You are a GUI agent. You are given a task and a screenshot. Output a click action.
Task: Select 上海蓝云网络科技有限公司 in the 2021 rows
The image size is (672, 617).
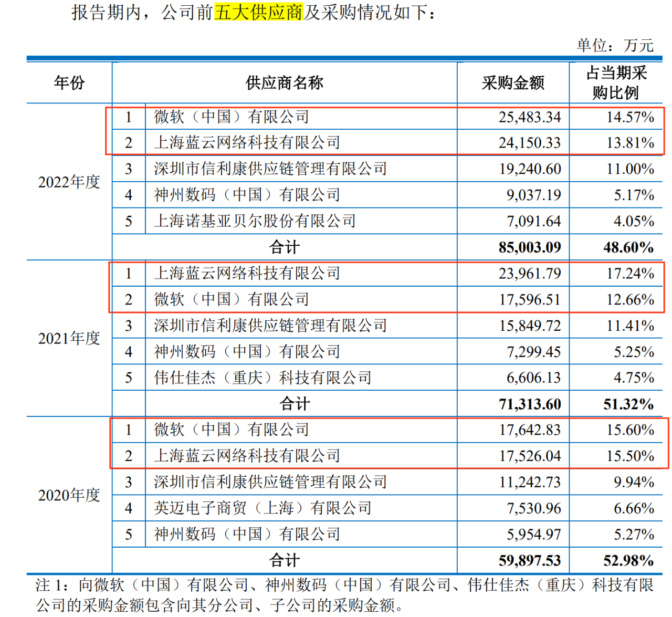(x=247, y=273)
